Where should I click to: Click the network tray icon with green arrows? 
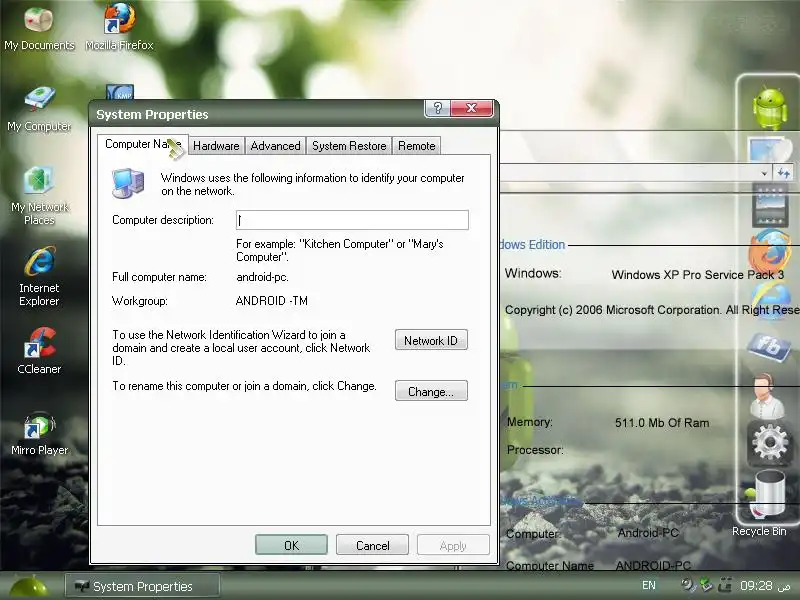707,585
